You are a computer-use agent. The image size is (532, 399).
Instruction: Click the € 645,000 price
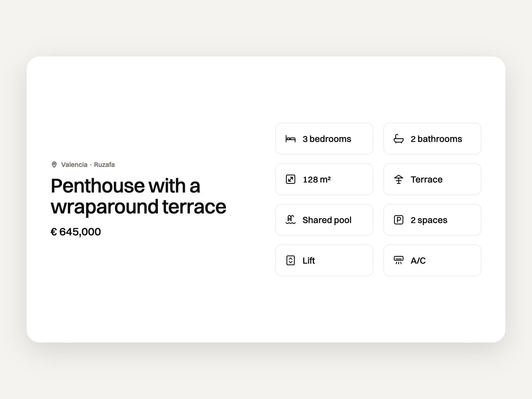pos(75,232)
